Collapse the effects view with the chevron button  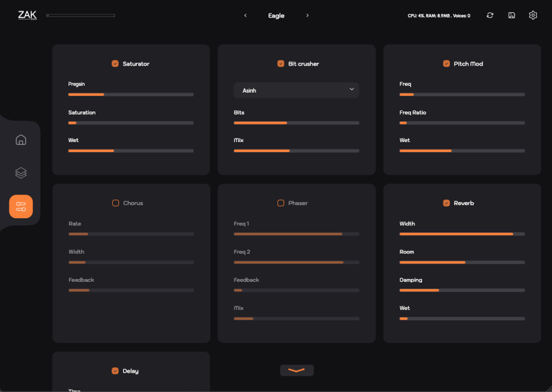296,370
